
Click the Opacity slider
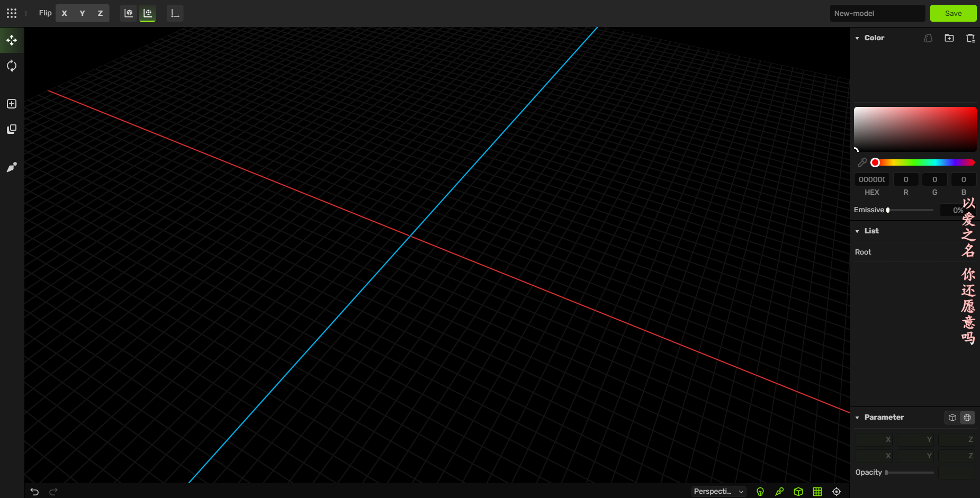[910, 473]
